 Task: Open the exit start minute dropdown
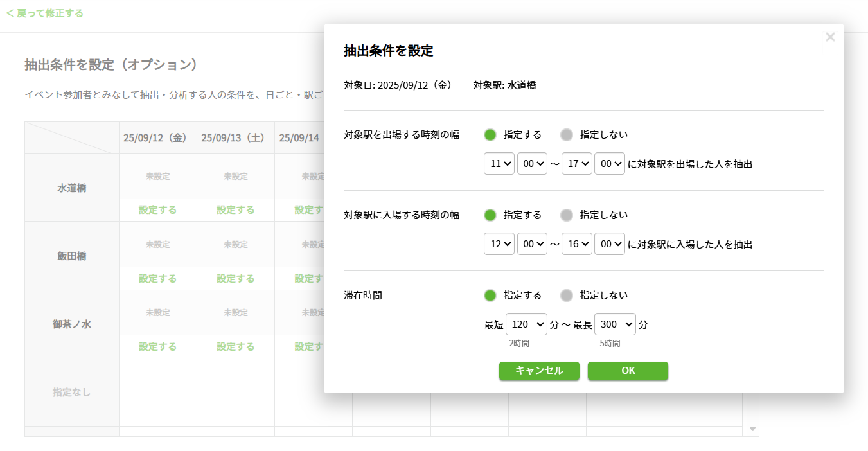[x=533, y=163]
